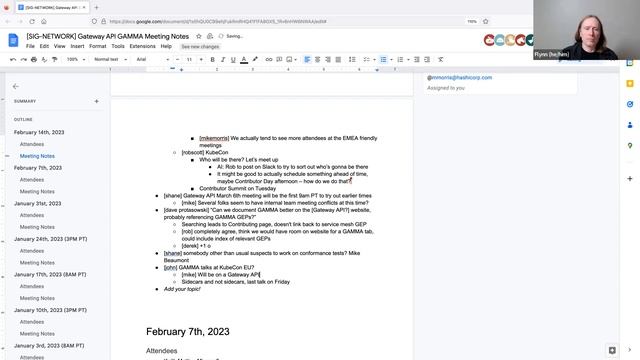This screenshot has height=360, width=640.
Task: Open a new browser tab
Action: tap(96, 7)
